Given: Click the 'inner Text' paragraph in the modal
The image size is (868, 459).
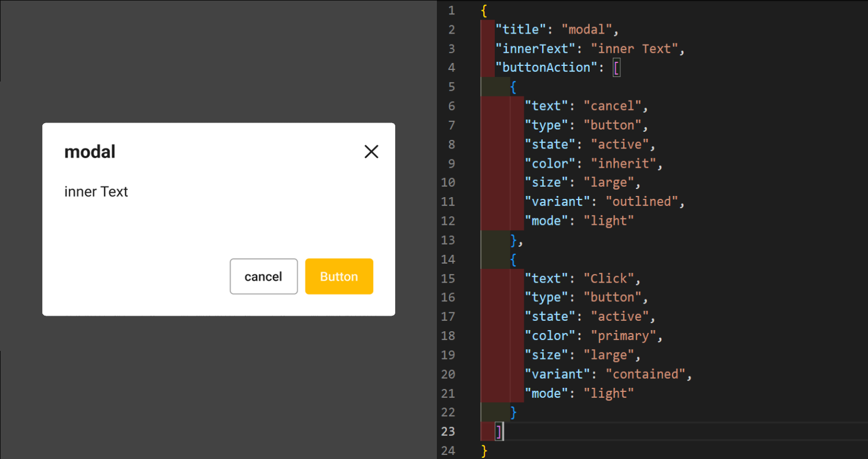Looking at the screenshot, I should click(96, 191).
